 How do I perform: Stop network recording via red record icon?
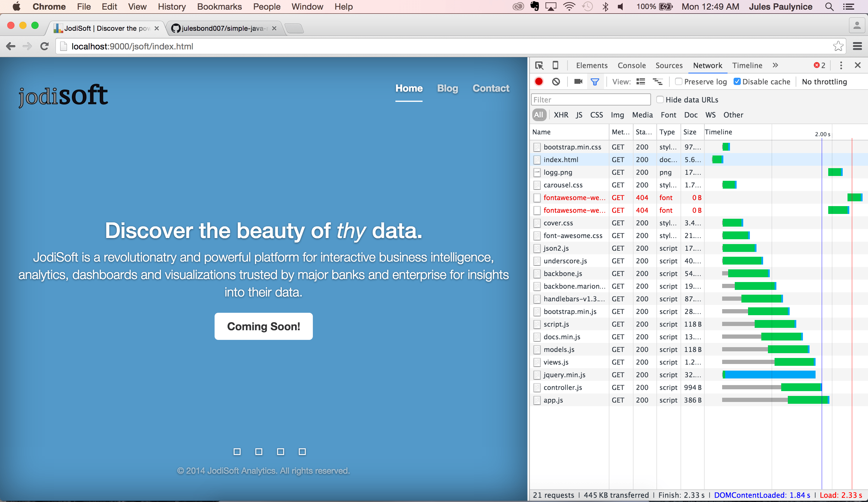click(x=539, y=82)
